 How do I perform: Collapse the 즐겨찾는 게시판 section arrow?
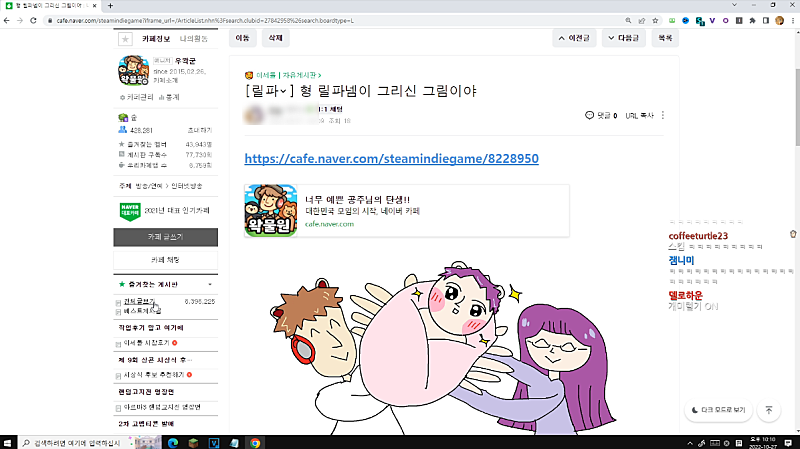pos(210,284)
